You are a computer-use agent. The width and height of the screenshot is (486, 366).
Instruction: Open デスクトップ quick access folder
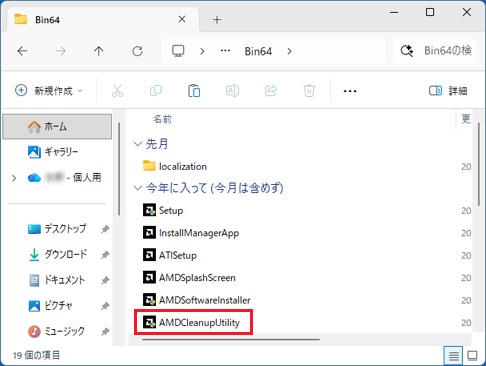57,229
